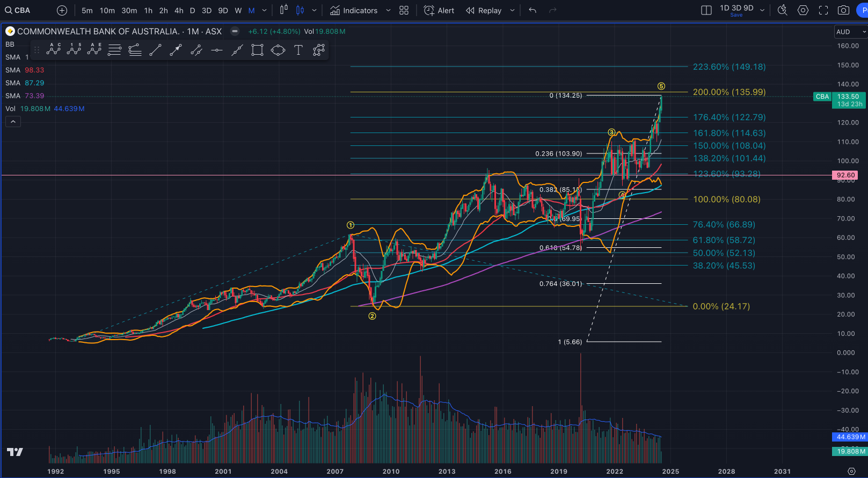The width and height of the screenshot is (868, 478).
Task: Select the Vol indicator legend
Action: click(x=45, y=108)
